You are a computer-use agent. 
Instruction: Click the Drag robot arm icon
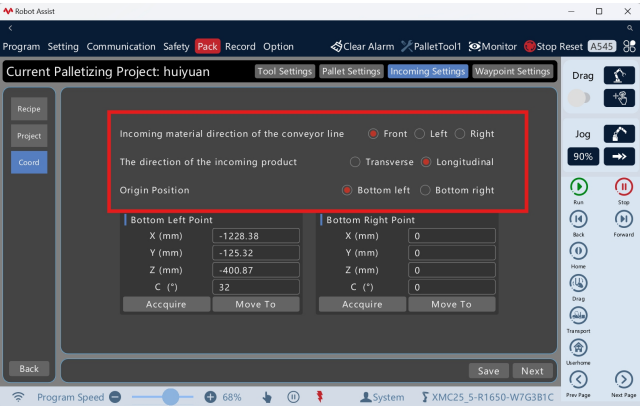[x=619, y=75]
